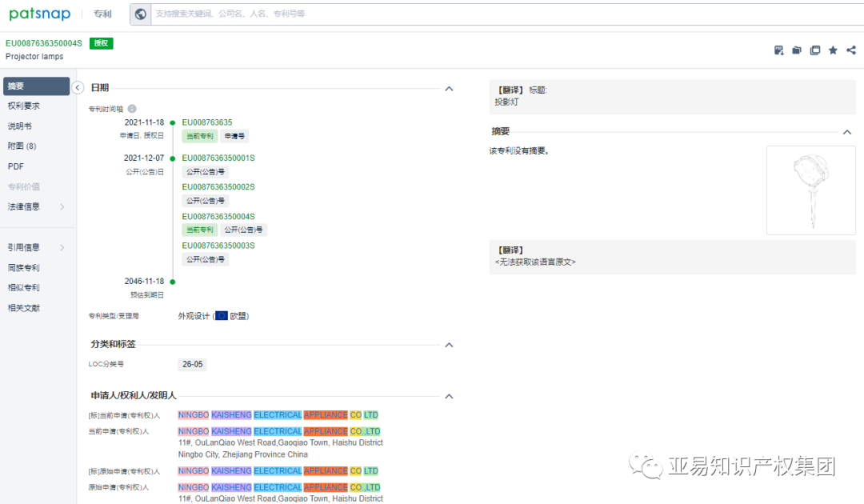Click ELECTRICAL in the 当前申请(专利权)人 row
This screenshot has width=864, height=504.
coord(278,431)
